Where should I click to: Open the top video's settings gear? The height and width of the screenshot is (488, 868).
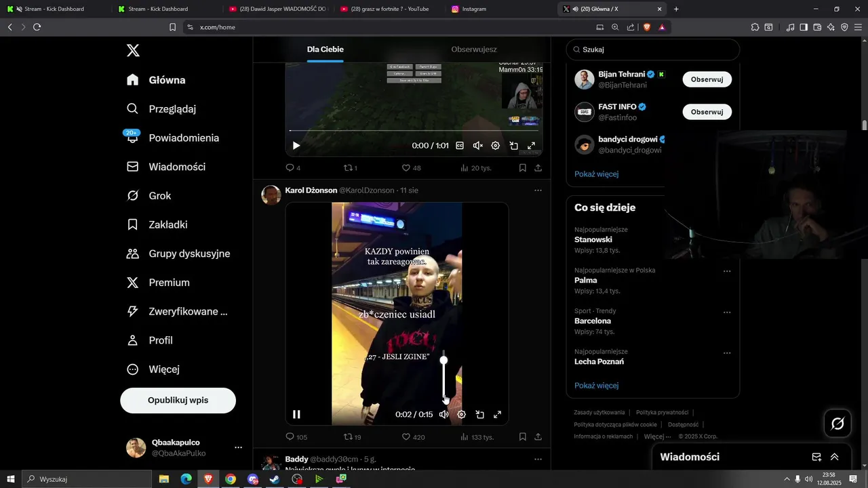click(x=496, y=146)
